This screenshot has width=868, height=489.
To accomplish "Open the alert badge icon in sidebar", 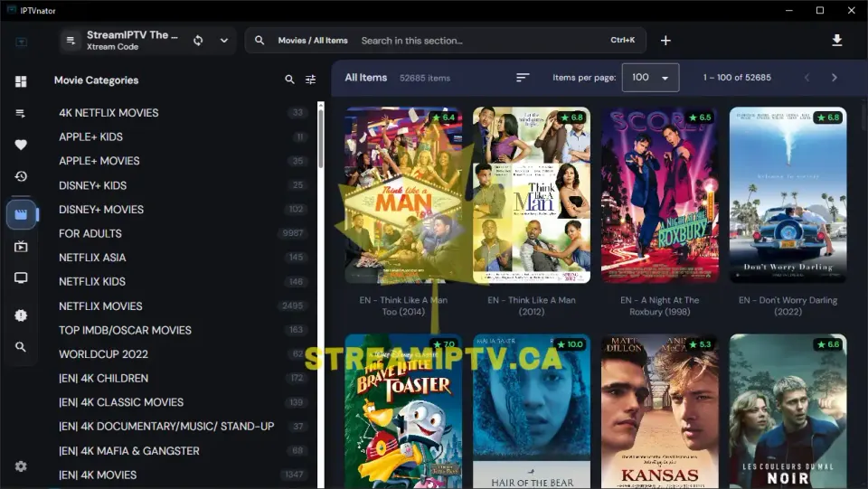I will point(21,315).
